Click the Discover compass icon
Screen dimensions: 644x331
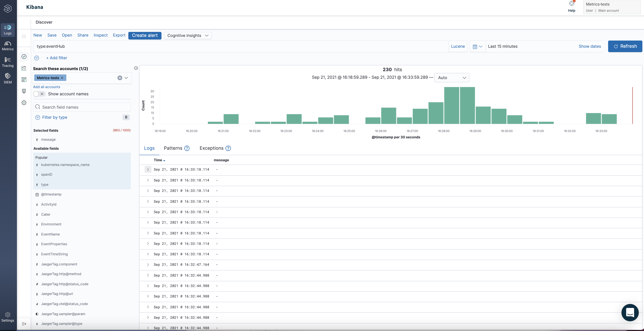pyautogui.click(x=24, y=57)
